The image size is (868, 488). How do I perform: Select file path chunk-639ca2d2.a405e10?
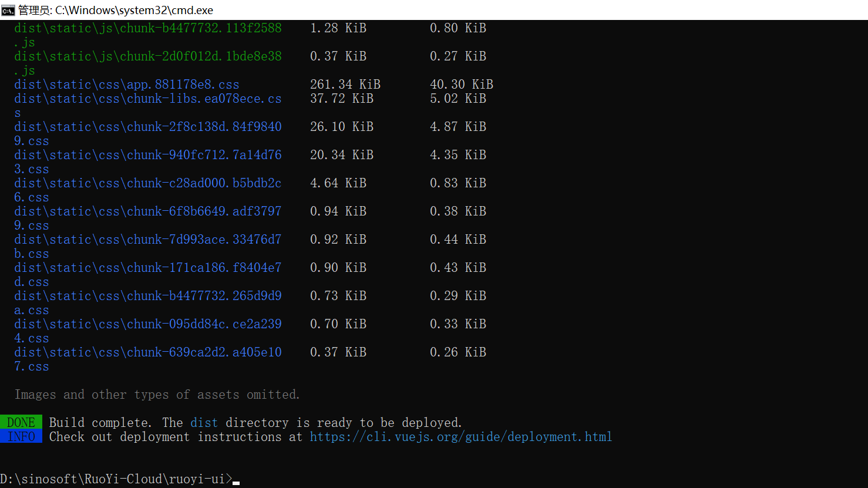click(148, 352)
